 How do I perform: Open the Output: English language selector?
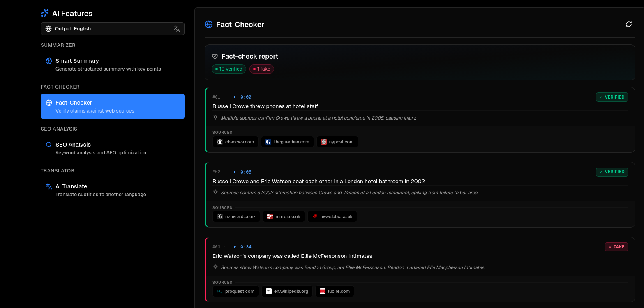coord(112,29)
